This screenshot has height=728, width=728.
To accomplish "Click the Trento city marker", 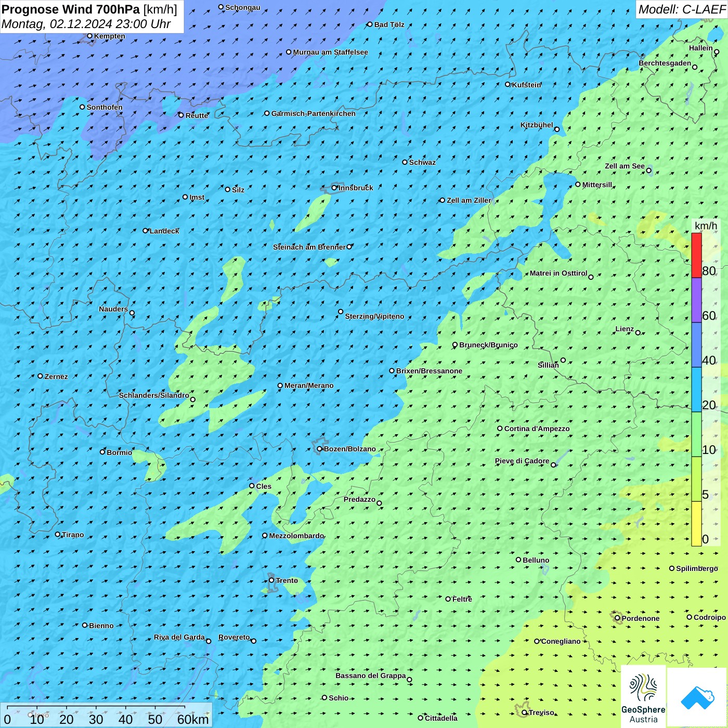I will click(271, 580).
